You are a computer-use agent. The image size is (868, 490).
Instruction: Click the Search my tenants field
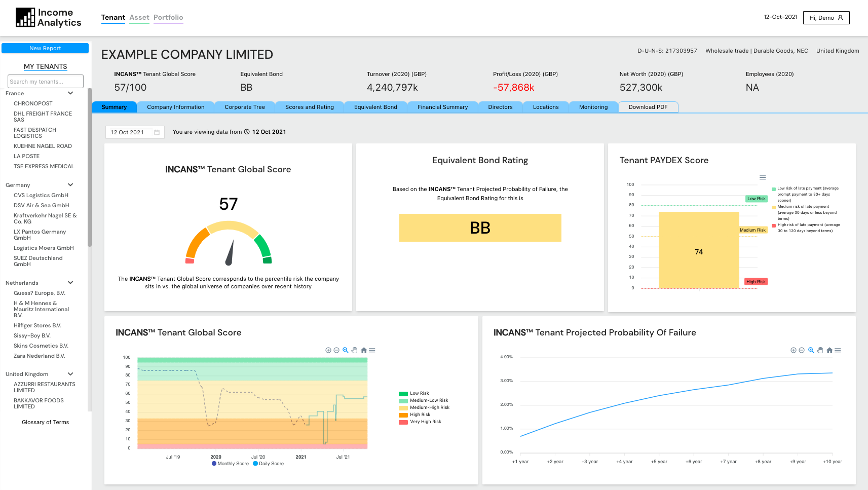point(46,82)
